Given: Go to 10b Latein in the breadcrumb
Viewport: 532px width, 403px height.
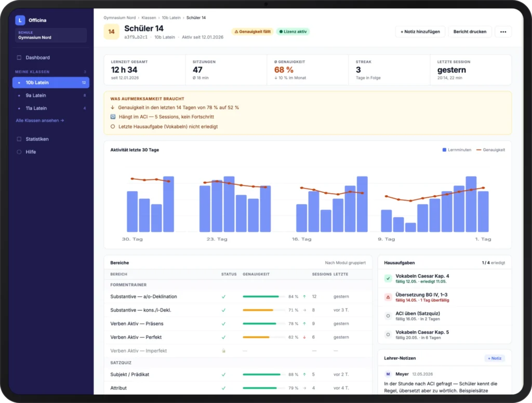Looking at the screenshot, I should 171,18.
